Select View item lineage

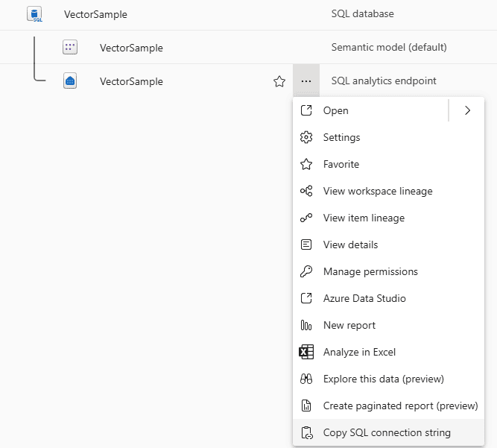(x=389, y=218)
